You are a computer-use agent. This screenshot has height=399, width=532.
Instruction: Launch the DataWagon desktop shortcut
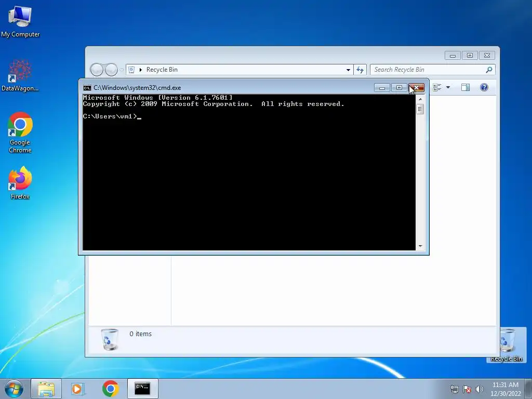(x=20, y=75)
